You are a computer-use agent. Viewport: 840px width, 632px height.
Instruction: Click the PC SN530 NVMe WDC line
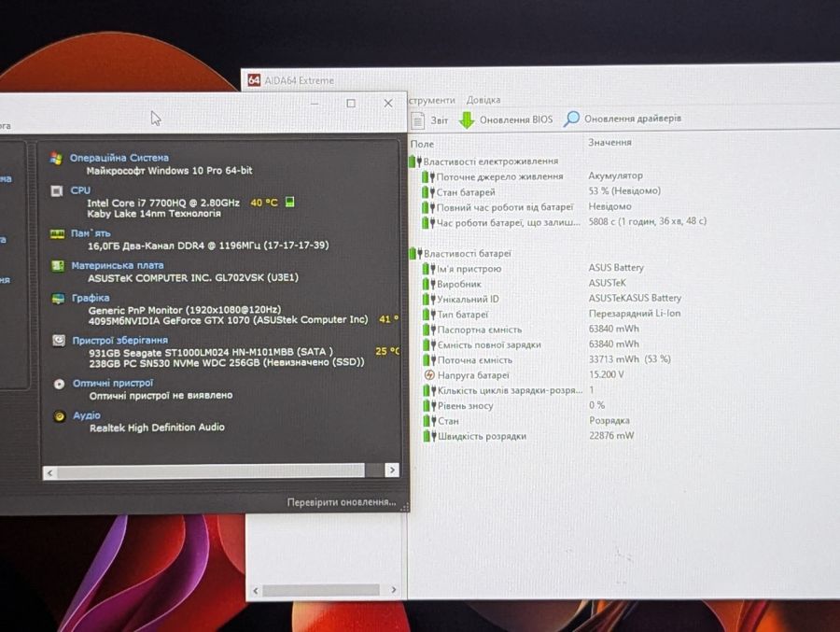pos(227,363)
